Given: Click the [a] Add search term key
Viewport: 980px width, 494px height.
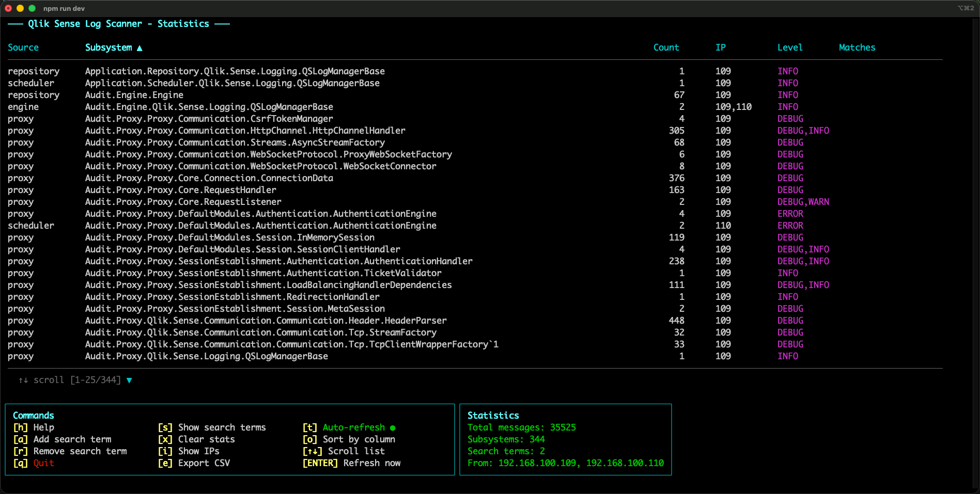Looking at the screenshot, I should coord(21,439).
